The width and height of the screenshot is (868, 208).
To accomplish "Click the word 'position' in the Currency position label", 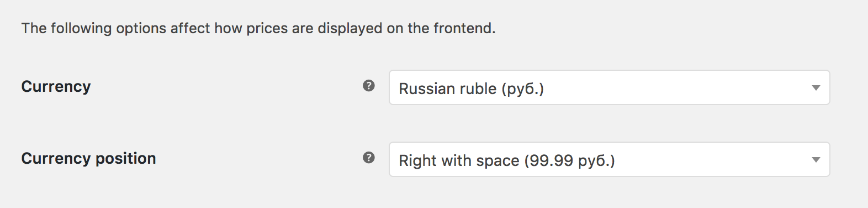I will point(125,159).
